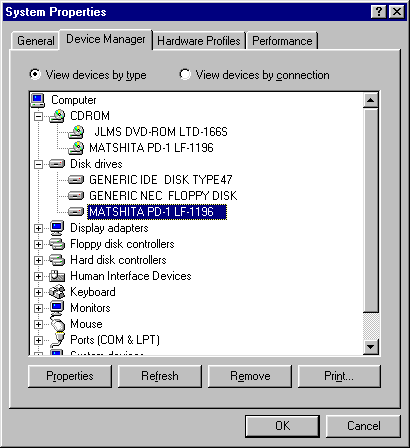Expand the Keyboard branch
This screenshot has width=410, height=448.
pos(39,292)
